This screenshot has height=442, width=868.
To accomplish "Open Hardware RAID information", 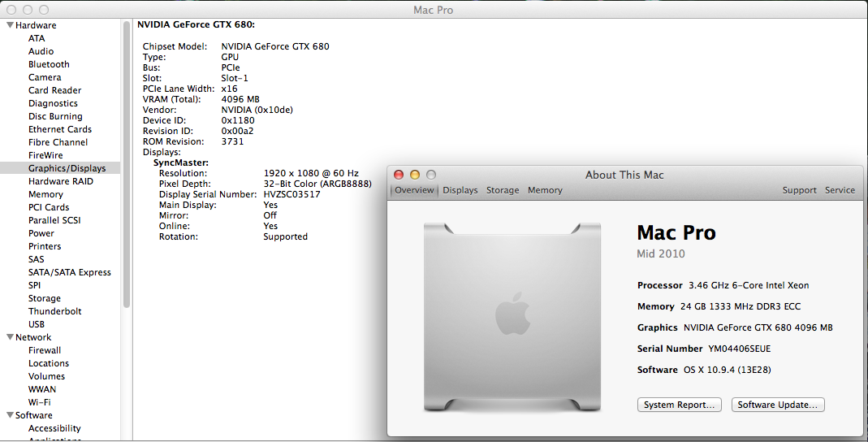I will (61, 181).
